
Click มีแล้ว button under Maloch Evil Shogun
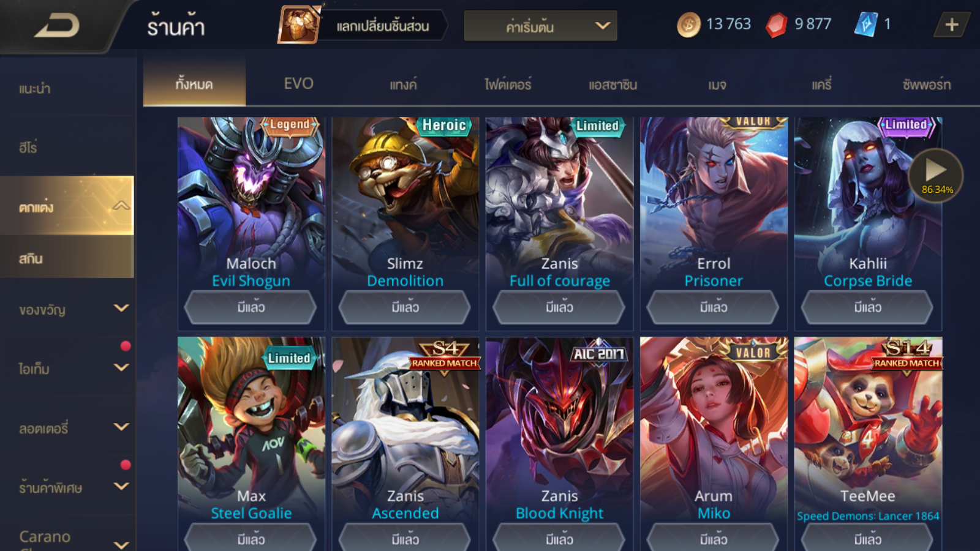(251, 307)
